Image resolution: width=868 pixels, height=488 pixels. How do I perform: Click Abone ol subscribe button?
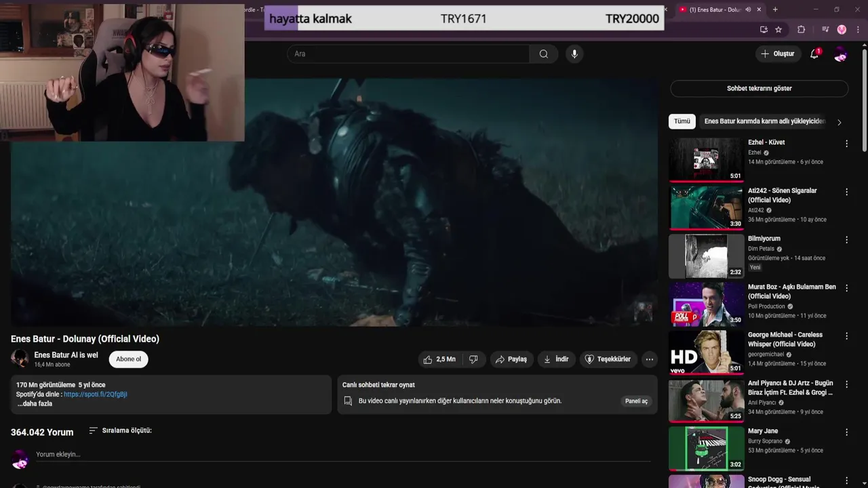pyautogui.click(x=128, y=359)
